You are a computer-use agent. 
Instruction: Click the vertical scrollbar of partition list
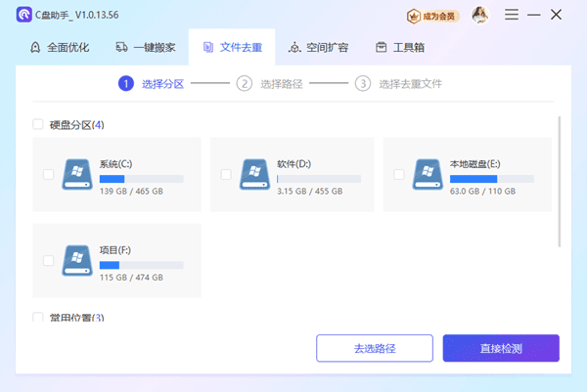tap(559, 181)
